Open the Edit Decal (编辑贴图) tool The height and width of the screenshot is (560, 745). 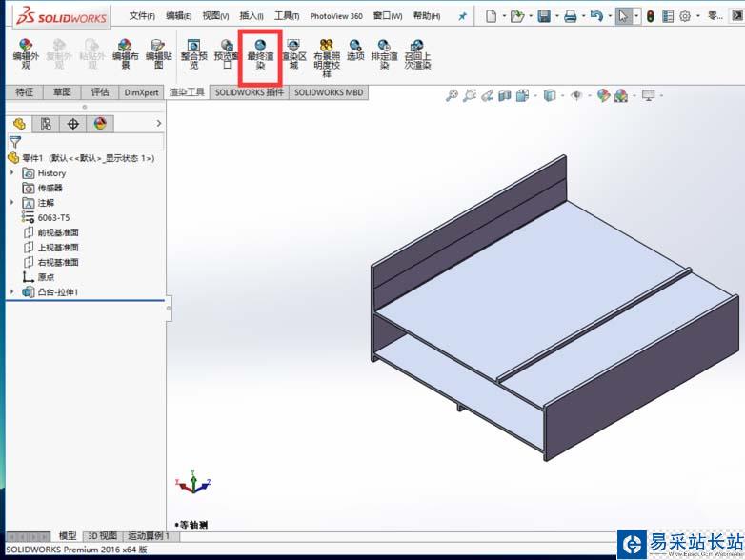pos(158,54)
